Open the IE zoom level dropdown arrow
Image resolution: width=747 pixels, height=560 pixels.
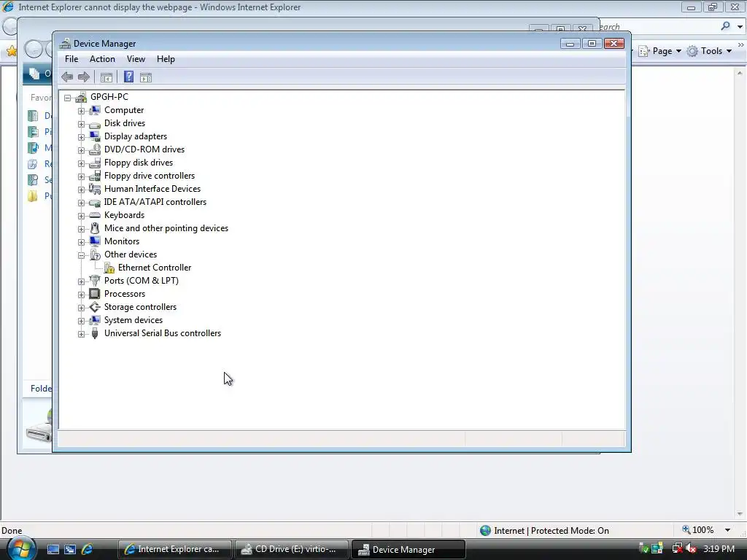tap(727, 530)
